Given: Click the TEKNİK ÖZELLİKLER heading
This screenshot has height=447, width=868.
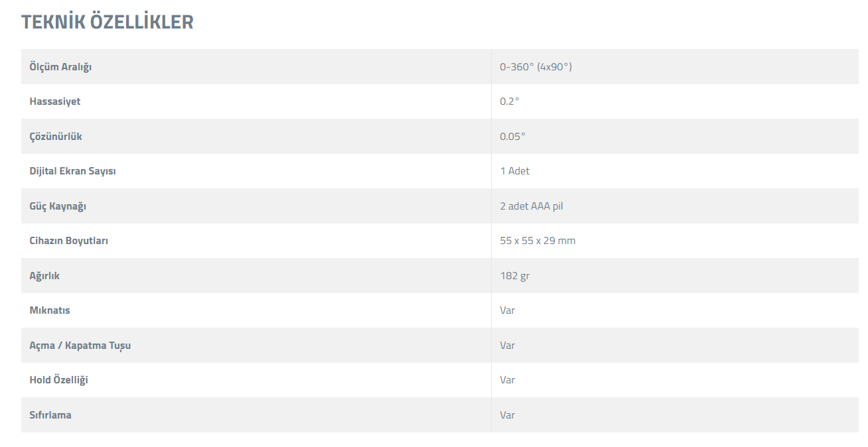Looking at the screenshot, I should coord(108,22).
